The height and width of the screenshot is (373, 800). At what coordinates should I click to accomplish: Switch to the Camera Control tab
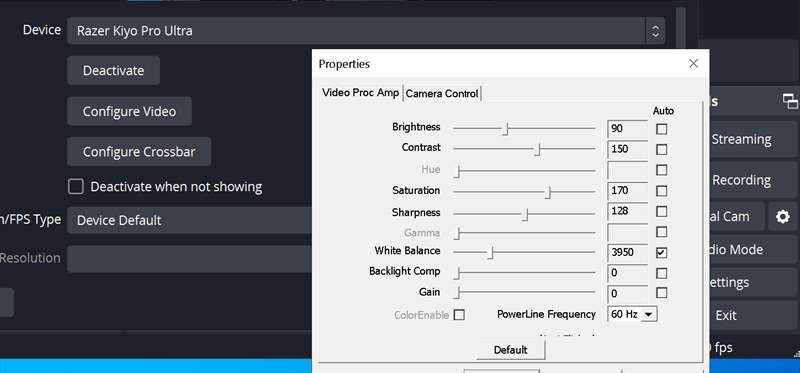tap(442, 93)
